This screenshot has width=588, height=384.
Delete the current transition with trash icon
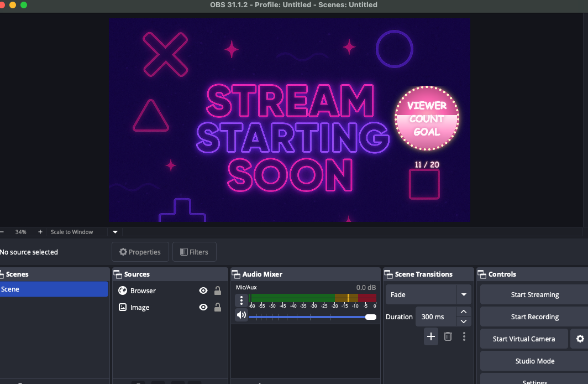click(448, 336)
